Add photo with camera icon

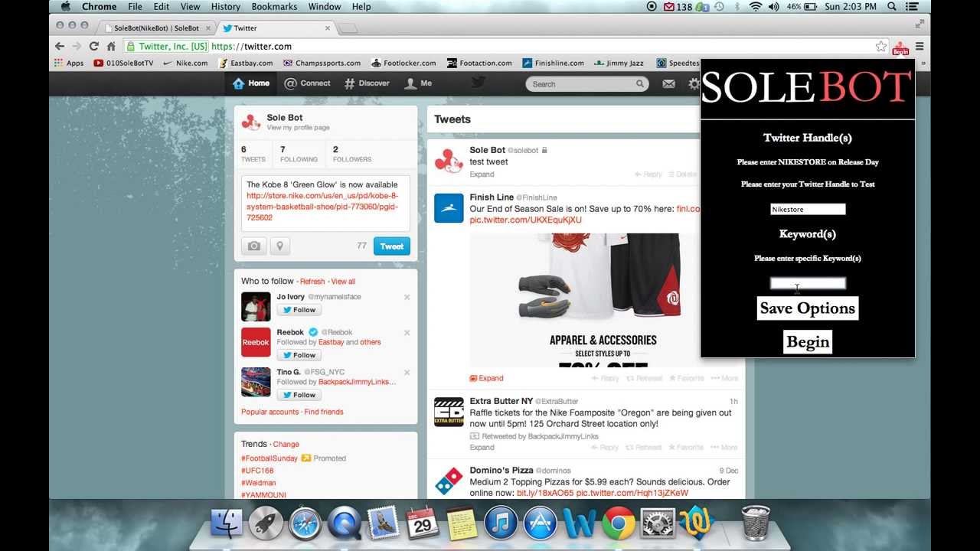click(254, 246)
